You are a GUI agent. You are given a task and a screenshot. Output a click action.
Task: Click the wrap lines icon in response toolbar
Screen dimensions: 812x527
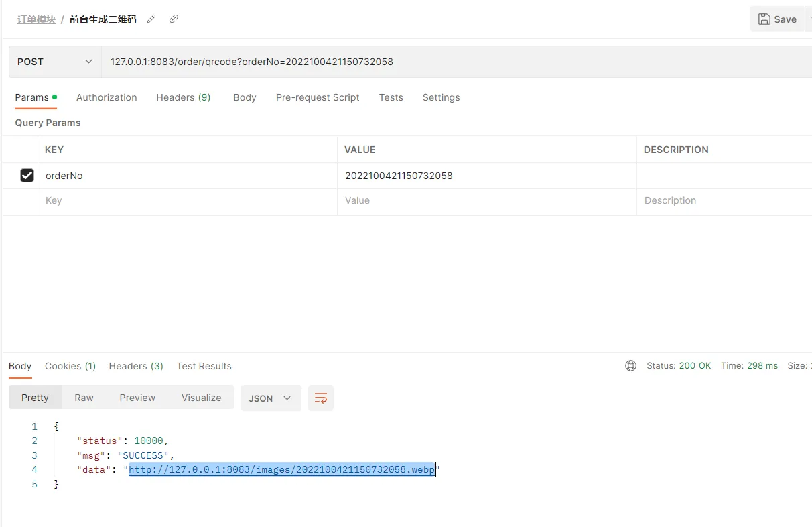(x=321, y=398)
